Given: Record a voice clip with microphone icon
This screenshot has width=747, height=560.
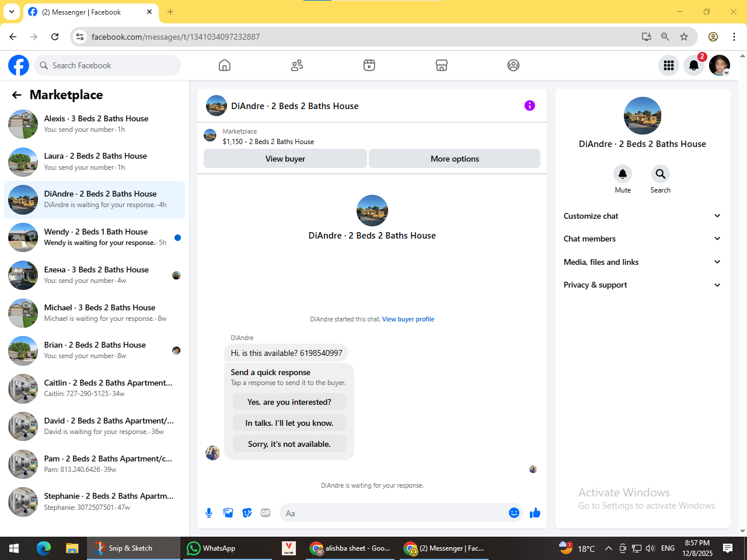Looking at the screenshot, I should [x=209, y=513].
